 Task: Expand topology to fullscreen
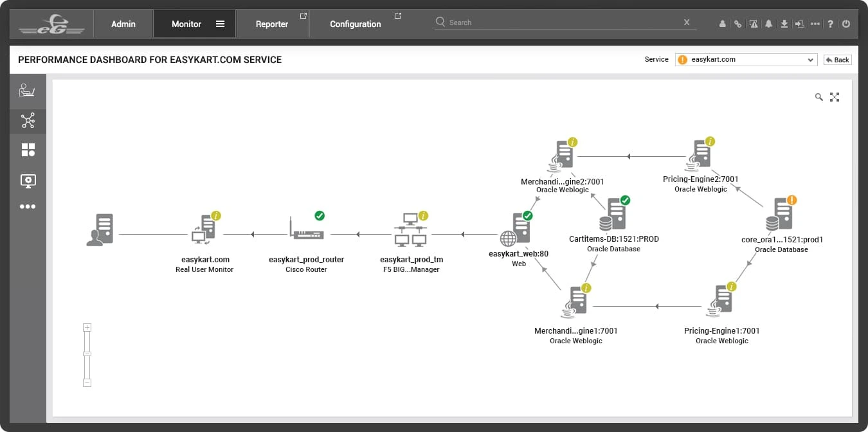tap(835, 97)
